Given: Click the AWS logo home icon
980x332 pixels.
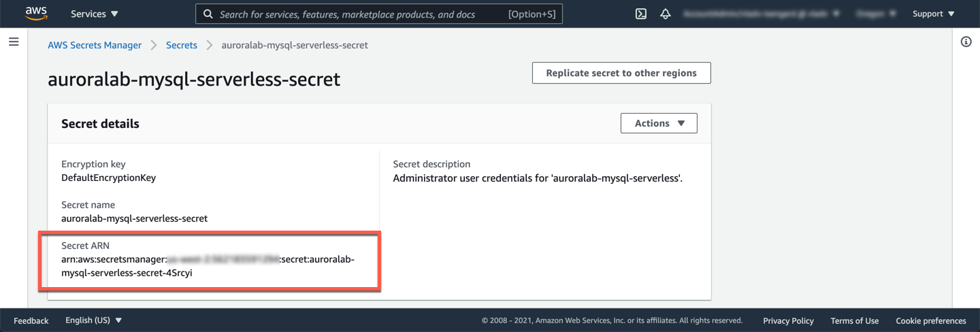Looking at the screenshot, I should (36, 14).
